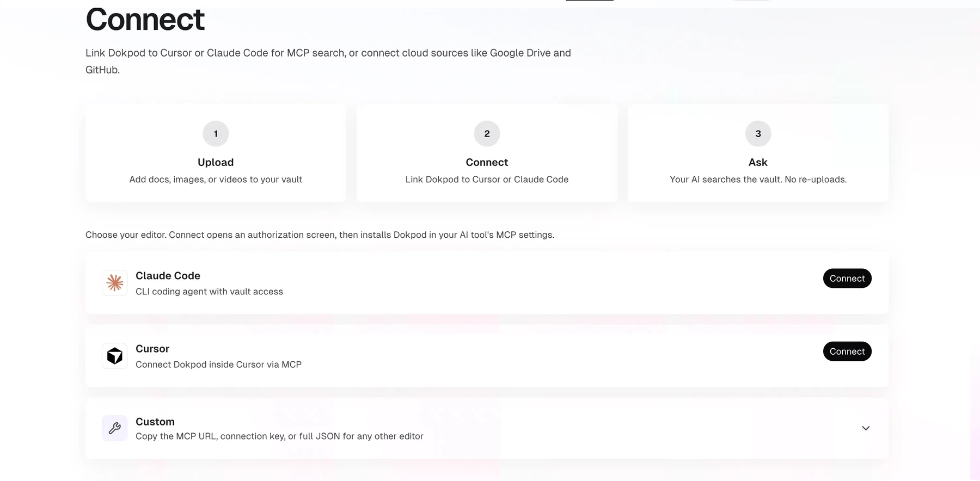Click the Claude Code starburst icon
980x481 pixels.
click(115, 283)
